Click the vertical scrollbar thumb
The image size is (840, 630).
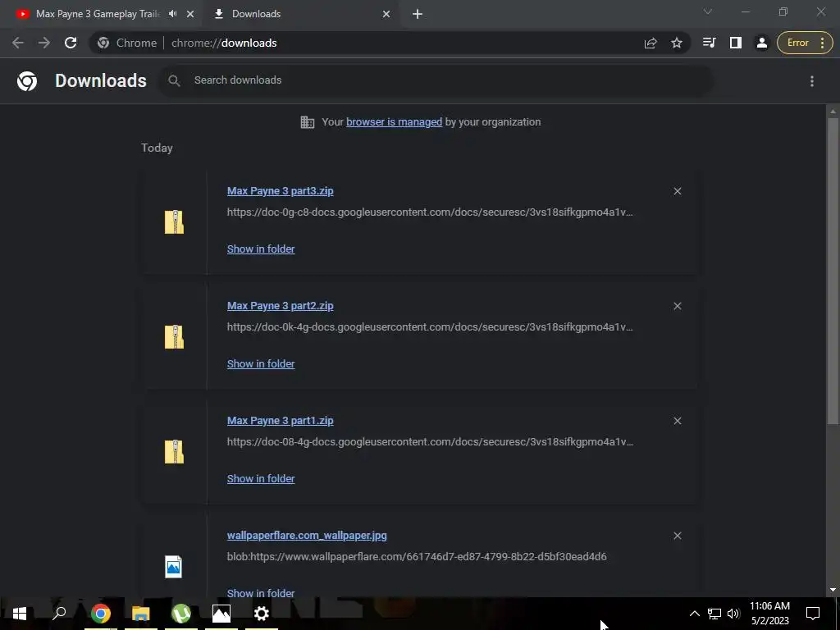pyautogui.click(x=833, y=271)
